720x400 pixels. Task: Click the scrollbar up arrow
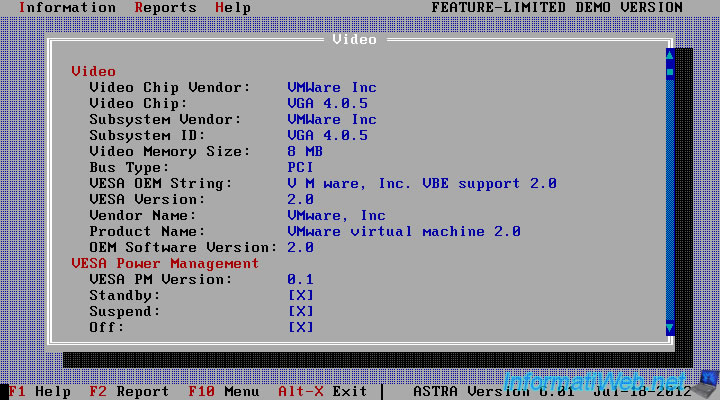click(x=670, y=55)
